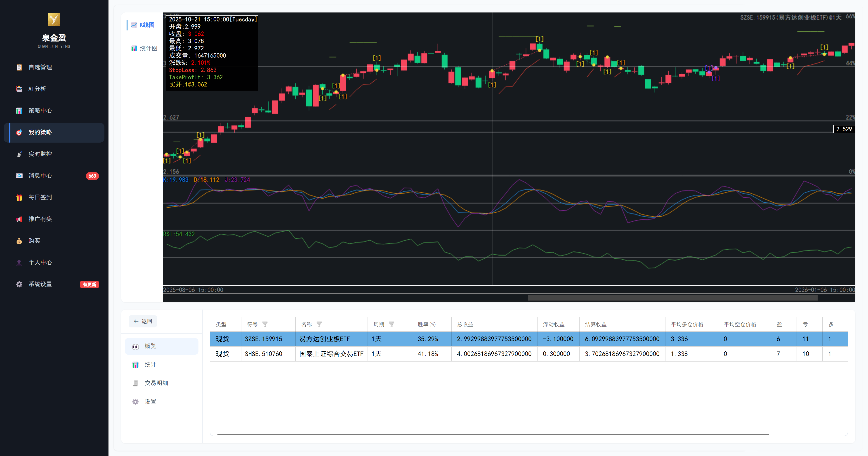868x456 pixels.
Task: Click the 实时监控 satellite icon
Action: point(19,154)
